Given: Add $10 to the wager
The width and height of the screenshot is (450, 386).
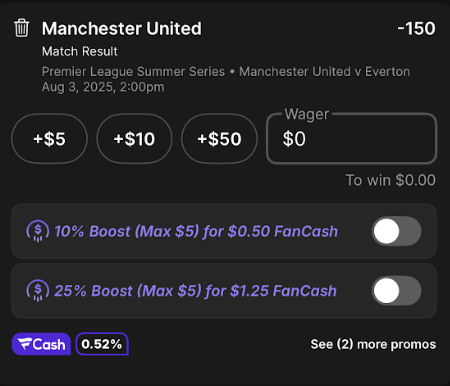Looking at the screenshot, I should point(134,139).
